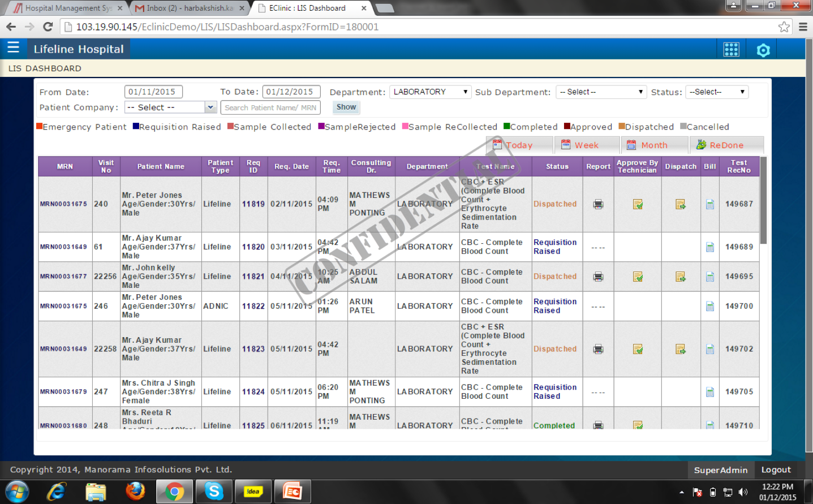Switch to the Today tab
Screen dimensions: 813x504
(x=519, y=145)
